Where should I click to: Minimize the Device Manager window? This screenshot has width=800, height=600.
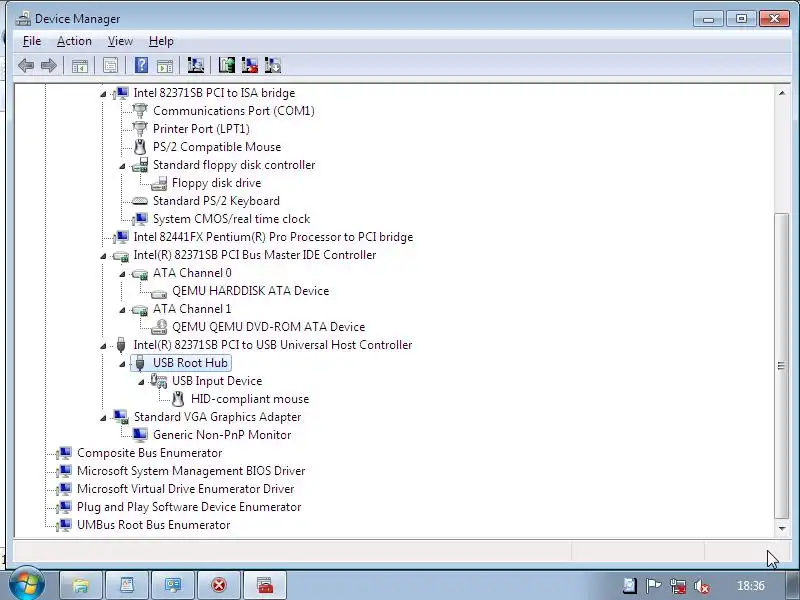(x=708, y=19)
